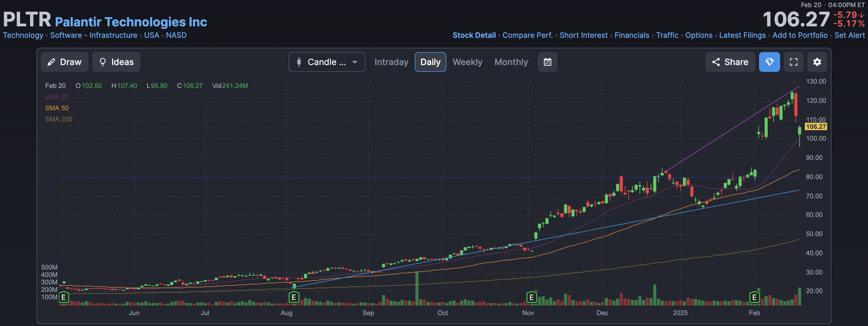Viewport: 868px width, 326px height.
Task: Select the Daily timeframe
Action: tap(430, 62)
